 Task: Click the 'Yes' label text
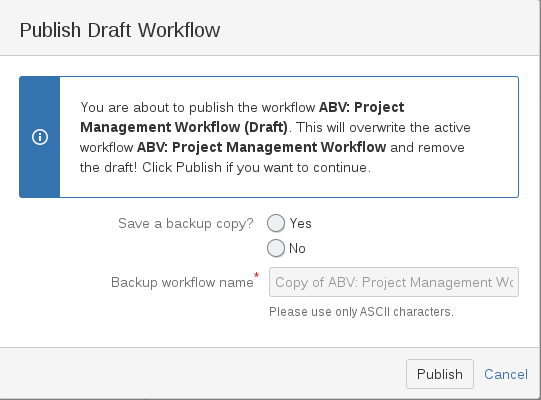[301, 223]
